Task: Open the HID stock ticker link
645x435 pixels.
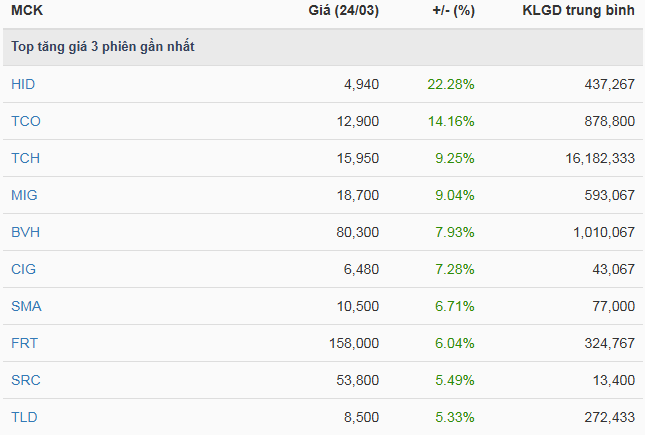Action: [23, 84]
